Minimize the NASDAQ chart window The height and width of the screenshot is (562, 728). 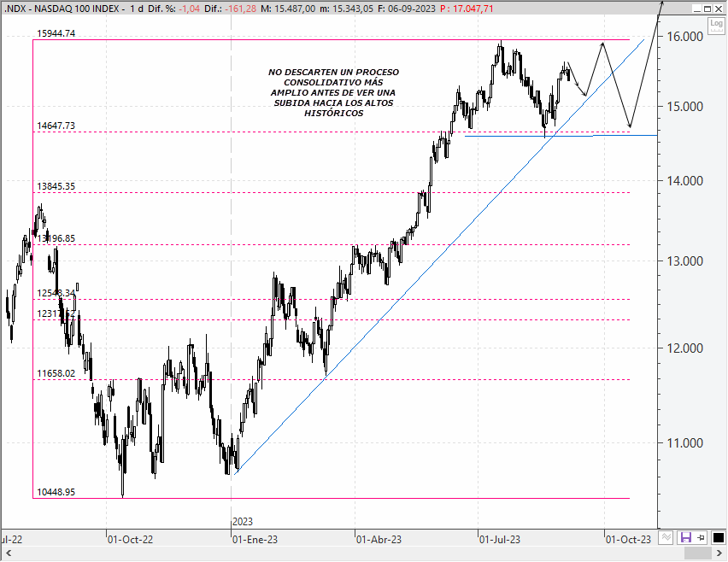(x=697, y=9)
